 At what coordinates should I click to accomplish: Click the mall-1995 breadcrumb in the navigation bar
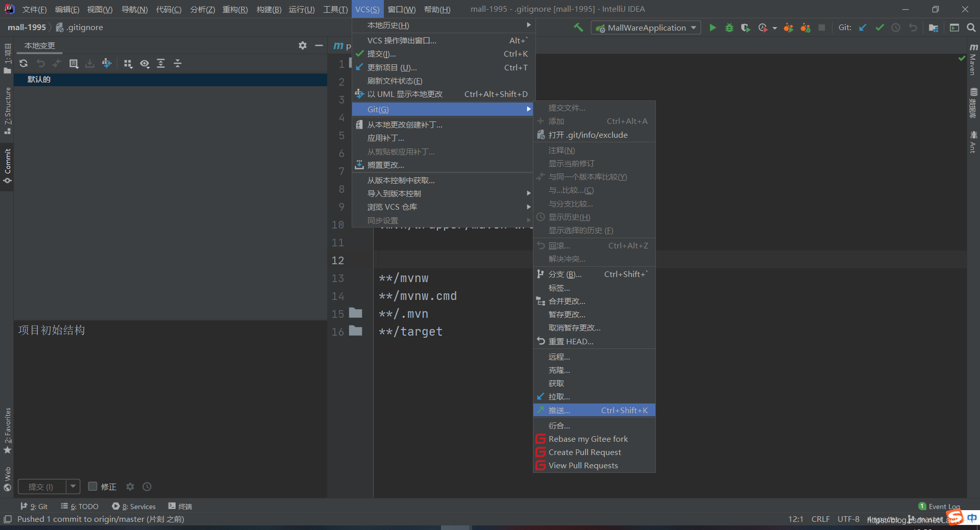click(x=27, y=27)
